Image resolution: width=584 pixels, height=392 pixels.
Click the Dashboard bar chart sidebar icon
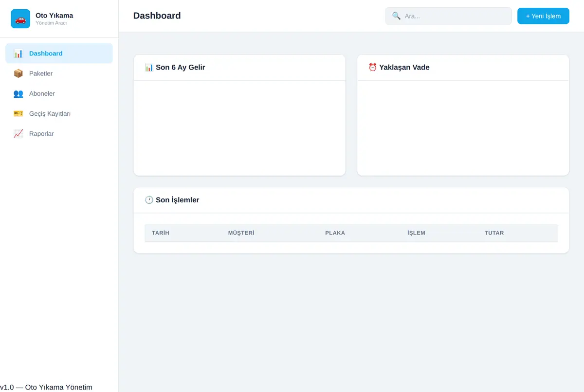click(18, 53)
